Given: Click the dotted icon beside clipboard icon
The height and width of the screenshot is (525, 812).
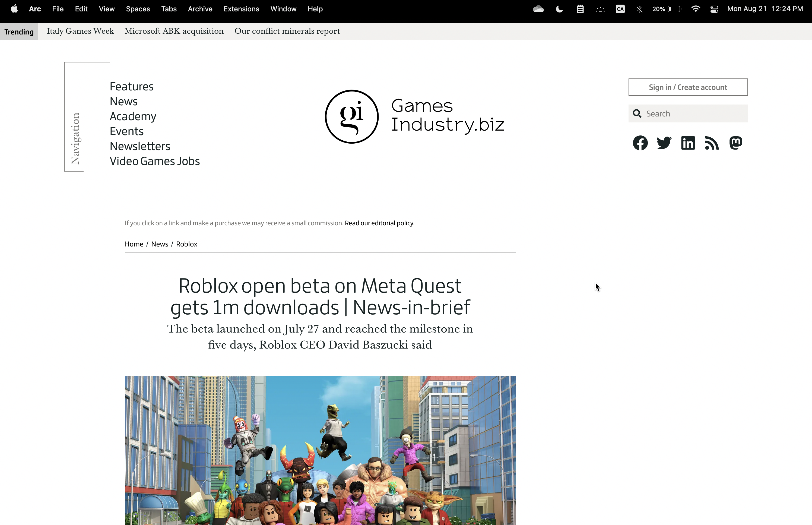Looking at the screenshot, I should click(x=600, y=10).
